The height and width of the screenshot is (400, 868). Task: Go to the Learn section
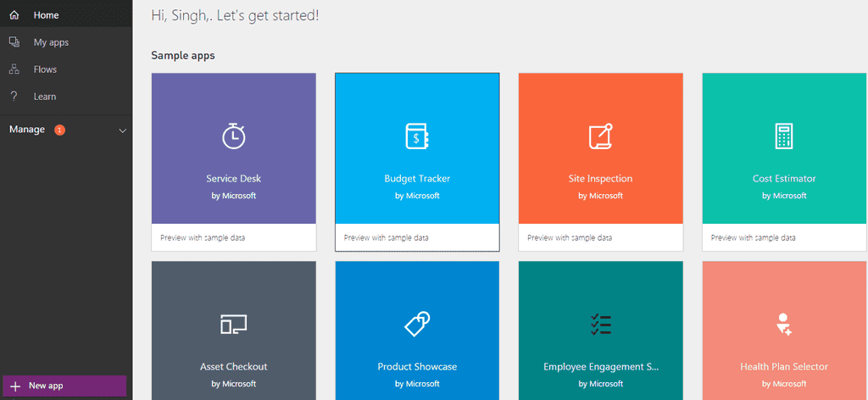44,97
